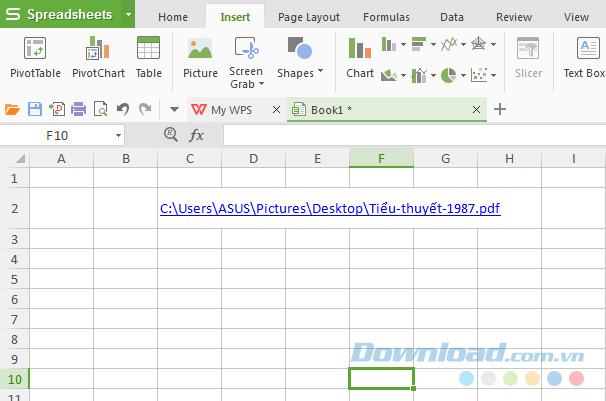606x401 pixels.
Task: Save the workbook
Action: click(35, 109)
